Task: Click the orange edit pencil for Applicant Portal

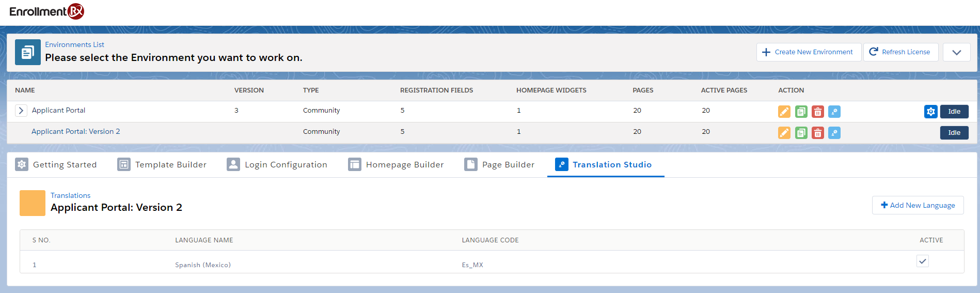Action: coord(784,112)
